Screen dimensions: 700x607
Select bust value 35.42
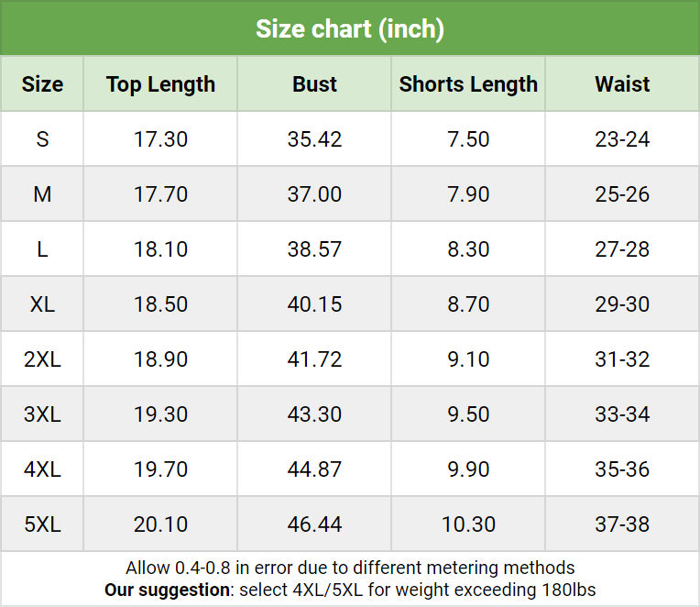(314, 138)
